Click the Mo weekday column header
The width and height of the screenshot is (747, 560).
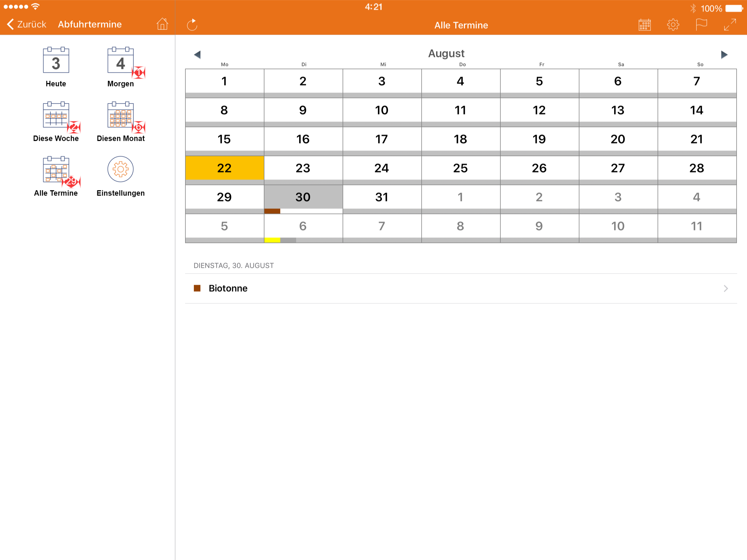[x=224, y=64]
